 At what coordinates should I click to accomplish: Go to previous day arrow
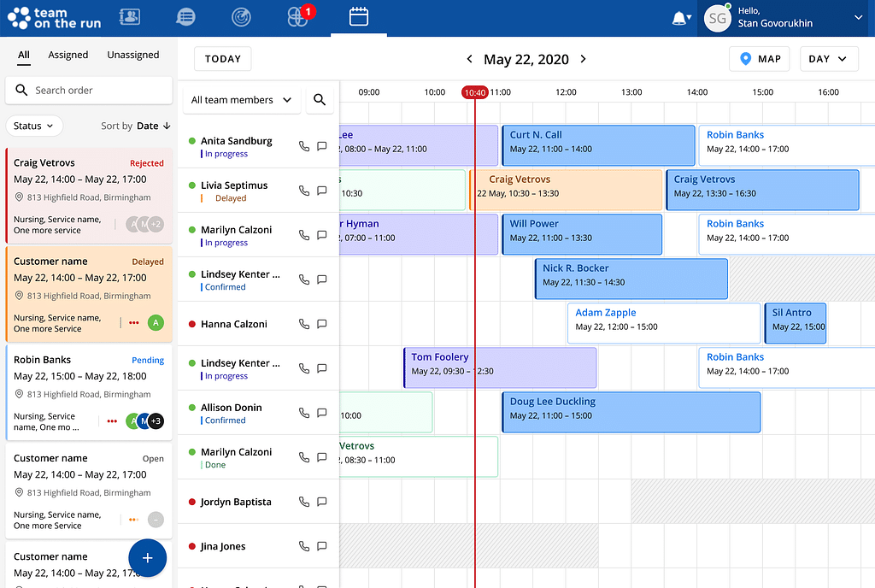click(x=469, y=59)
